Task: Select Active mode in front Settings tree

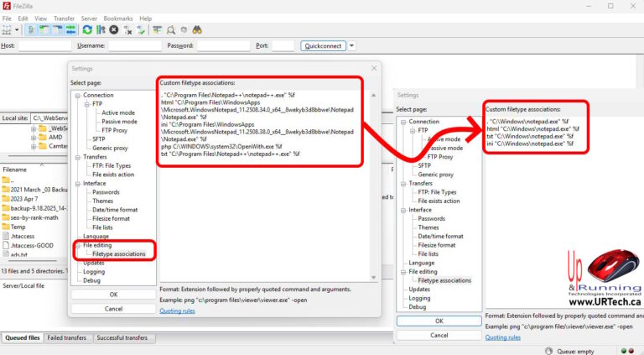Action: click(118, 112)
